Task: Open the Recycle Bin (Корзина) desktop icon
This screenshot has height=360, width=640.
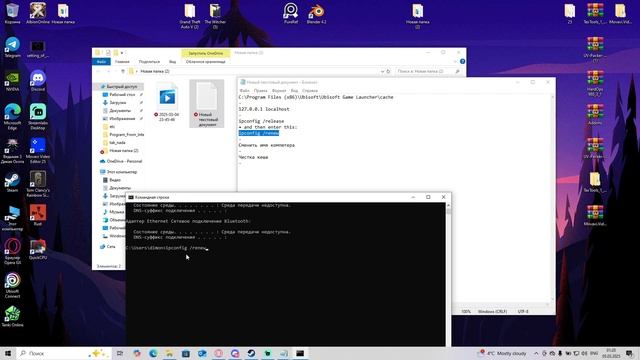Action: (x=12, y=13)
